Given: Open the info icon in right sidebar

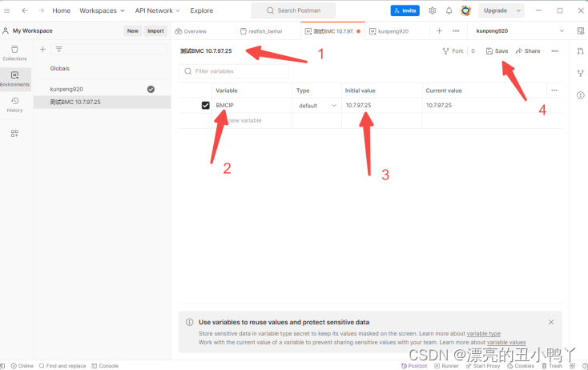Looking at the screenshot, I should coord(580,95).
